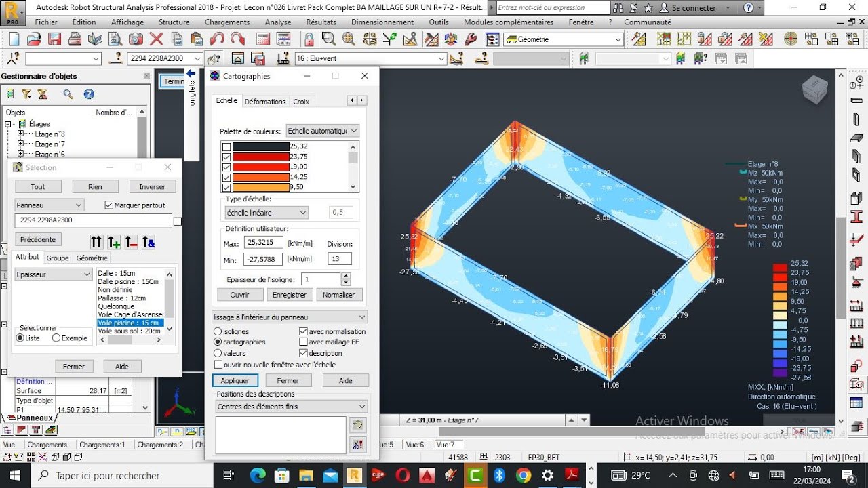
Task: Switch to the Groupe tab in Sélection
Action: pyautogui.click(x=58, y=258)
